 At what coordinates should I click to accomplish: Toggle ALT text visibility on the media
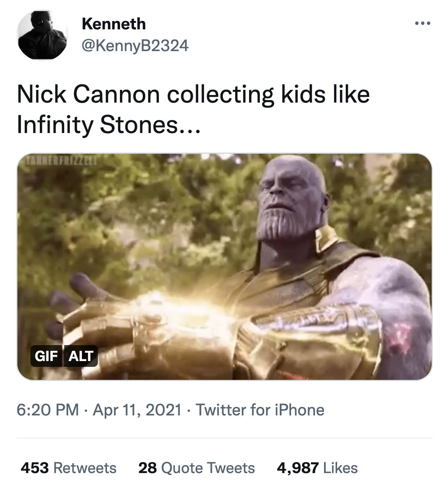(80, 356)
